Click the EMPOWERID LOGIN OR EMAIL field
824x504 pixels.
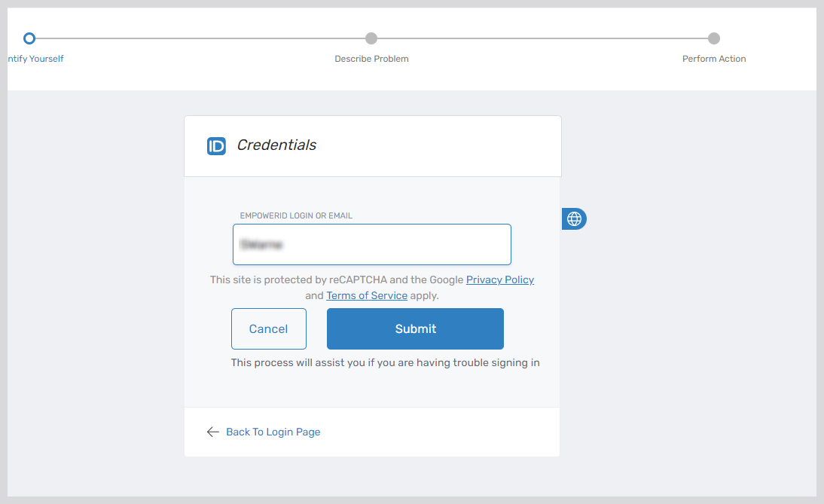pos(371,244)
